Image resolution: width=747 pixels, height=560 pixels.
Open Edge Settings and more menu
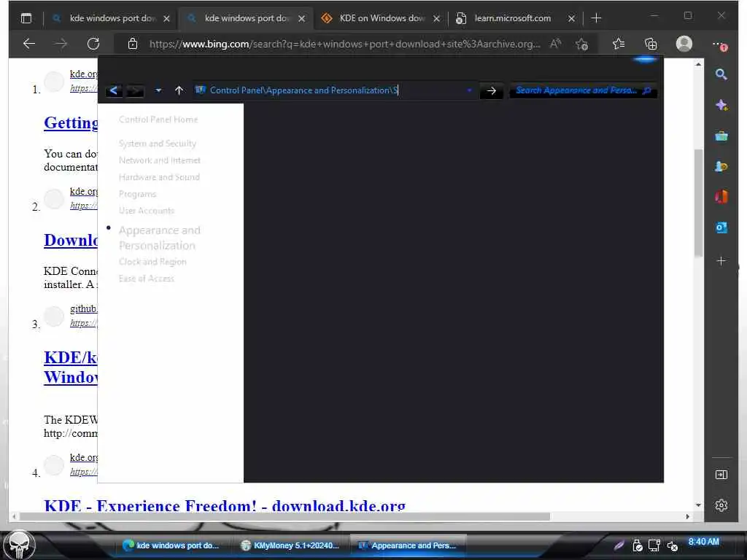pyautogui.click(x=719, y=44)
